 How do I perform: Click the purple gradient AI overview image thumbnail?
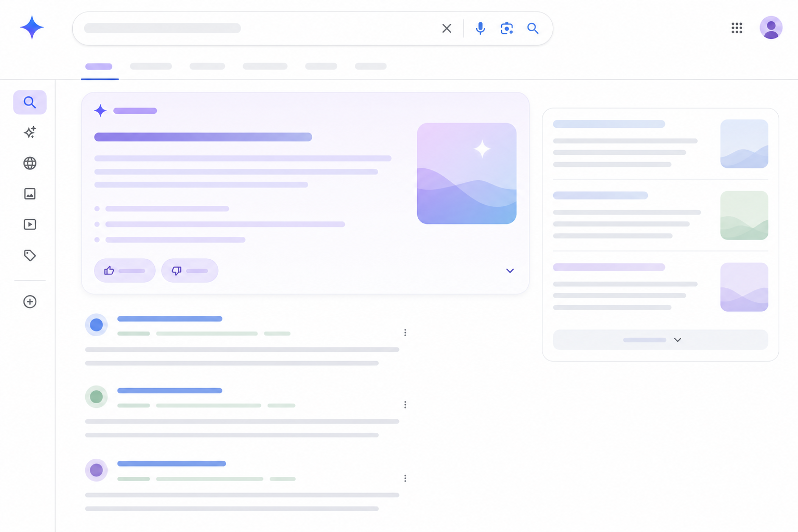[467, 174]
